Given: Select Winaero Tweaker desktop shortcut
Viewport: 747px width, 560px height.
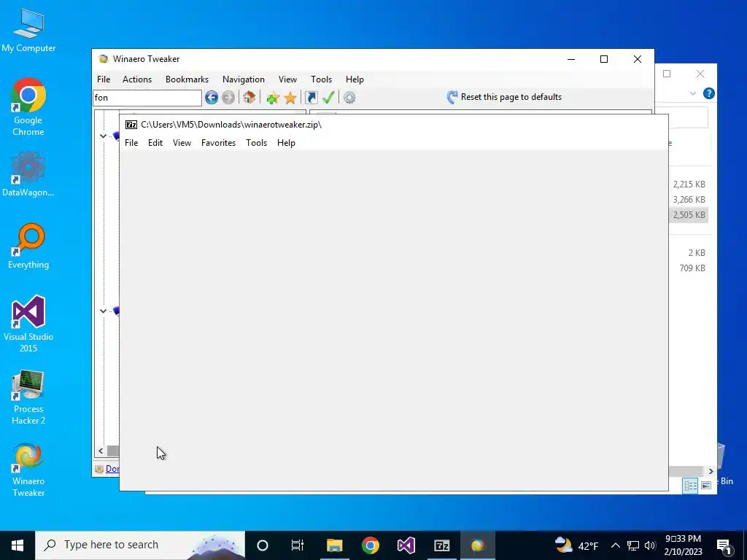Looking at the screenshot, I should (28, 470).
